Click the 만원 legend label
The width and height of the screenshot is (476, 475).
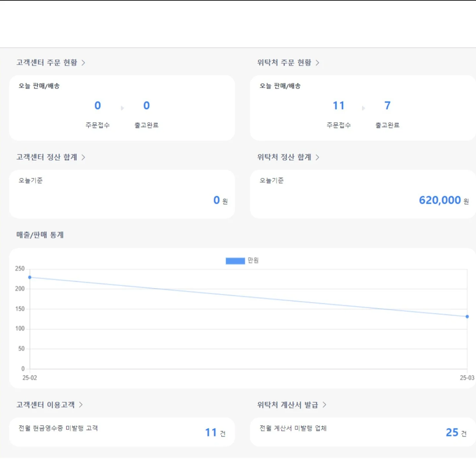[x=253, y=260]
